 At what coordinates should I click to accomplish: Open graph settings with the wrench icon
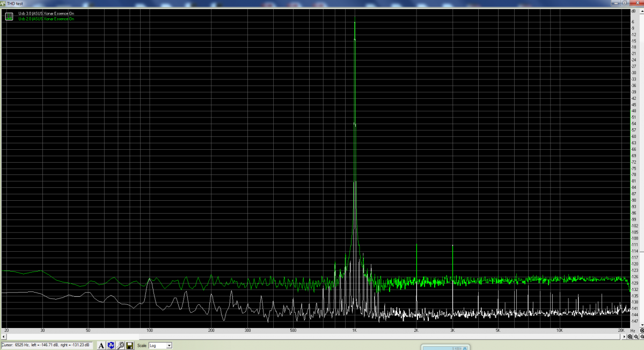tap(120, 345)
